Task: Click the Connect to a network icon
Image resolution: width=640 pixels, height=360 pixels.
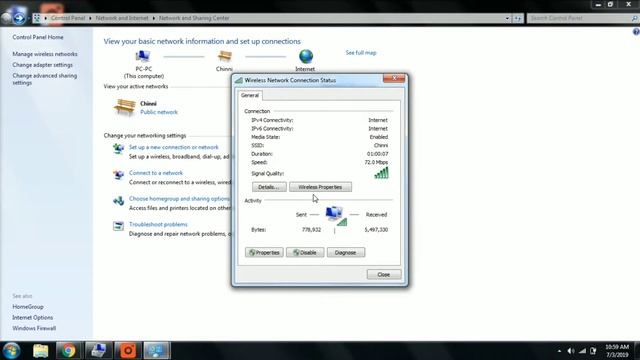Action: 118,175
